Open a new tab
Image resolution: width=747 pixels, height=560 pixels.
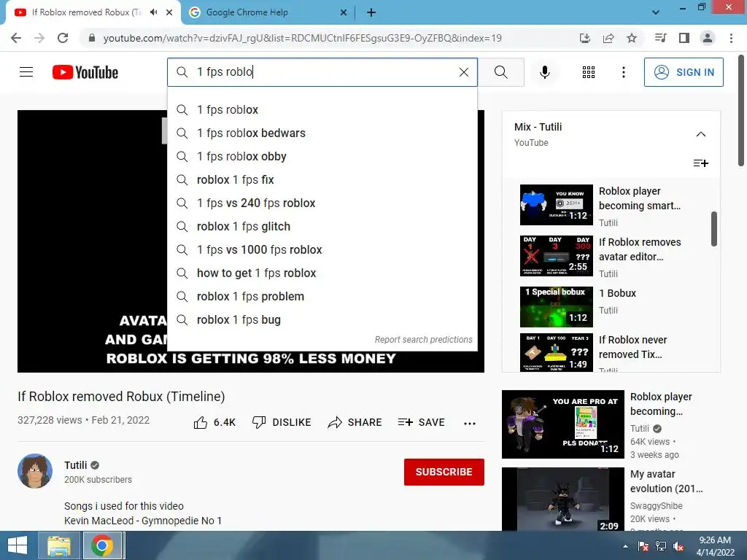(x=371, y=13)
